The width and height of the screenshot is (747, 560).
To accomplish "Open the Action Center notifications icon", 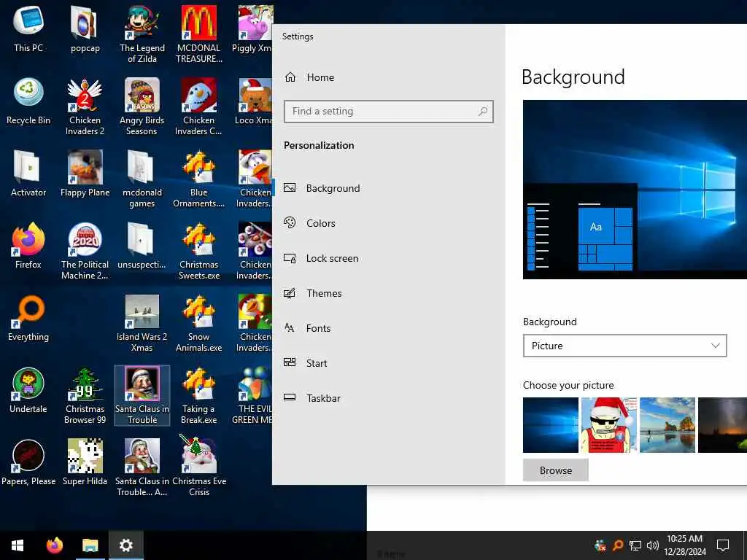I will pyautogui.click(x=723, y=545).
